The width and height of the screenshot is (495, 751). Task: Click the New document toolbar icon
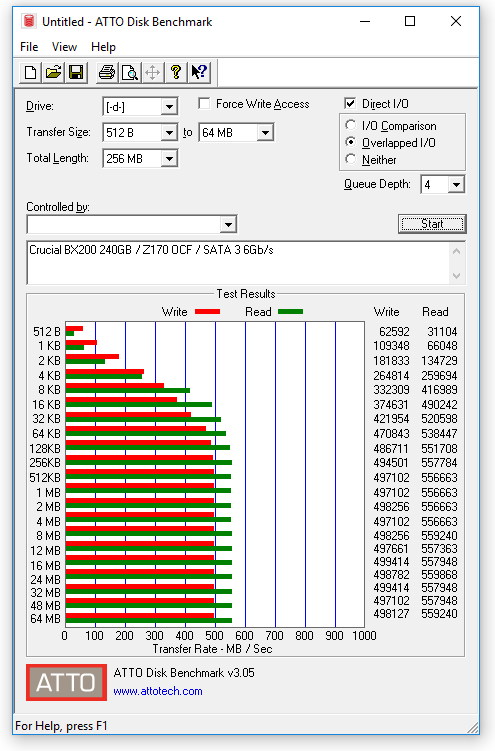pyautogui.click(x=30, y=72)
